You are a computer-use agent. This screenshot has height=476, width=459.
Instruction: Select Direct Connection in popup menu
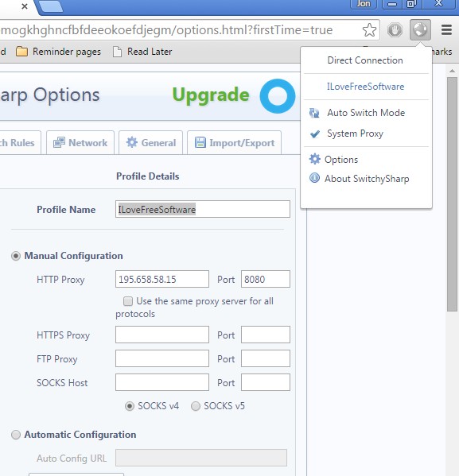pyautogui.click(x=365, y=60)
